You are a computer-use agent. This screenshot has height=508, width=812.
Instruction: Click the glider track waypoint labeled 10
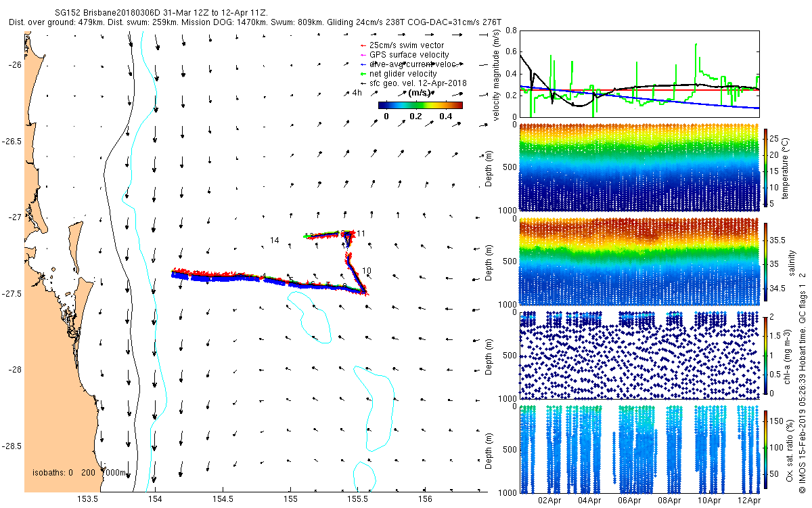[367, 271]
